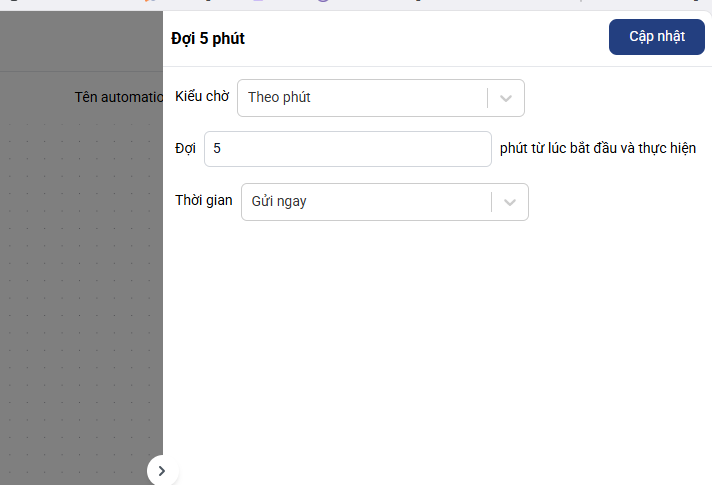Click the Đợi label beside the input
The width and height of the screenshot is (712, 485).
(185, 149)
